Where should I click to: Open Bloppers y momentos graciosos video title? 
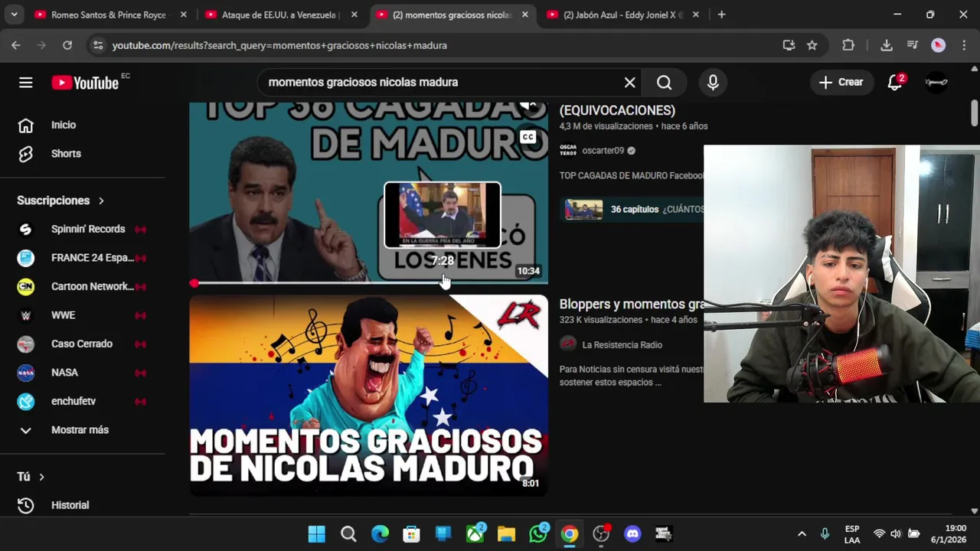632,305
